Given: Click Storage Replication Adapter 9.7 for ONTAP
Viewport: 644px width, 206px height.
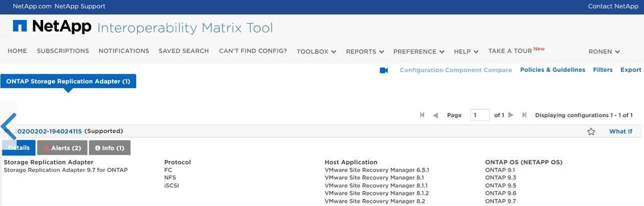Looking at the screenshot, I should (x=66, y=170).
